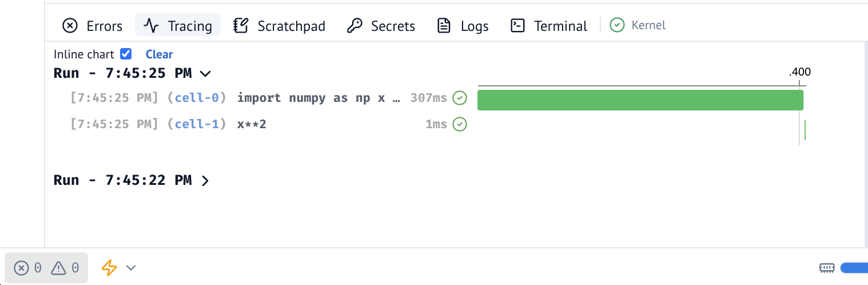Click the Logs document icon
This screenshot has height=285, width=868.
point(444,26)
